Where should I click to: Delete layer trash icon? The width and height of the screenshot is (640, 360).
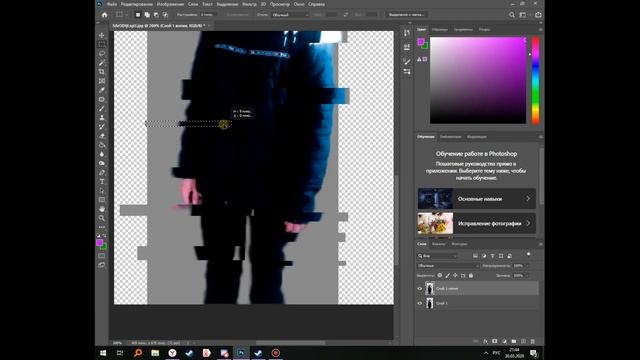click(x=533, y=341)
